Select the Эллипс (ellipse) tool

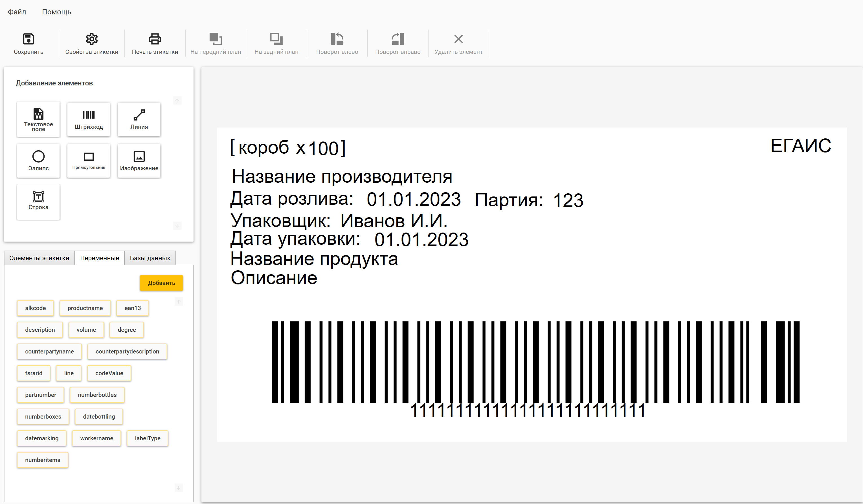click(x=38, y=160)
